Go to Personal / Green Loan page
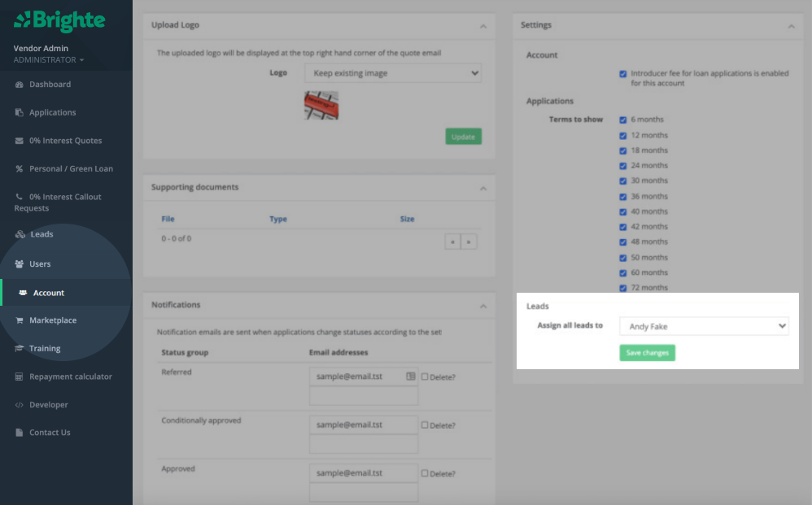812x505 pixels. 71,169
